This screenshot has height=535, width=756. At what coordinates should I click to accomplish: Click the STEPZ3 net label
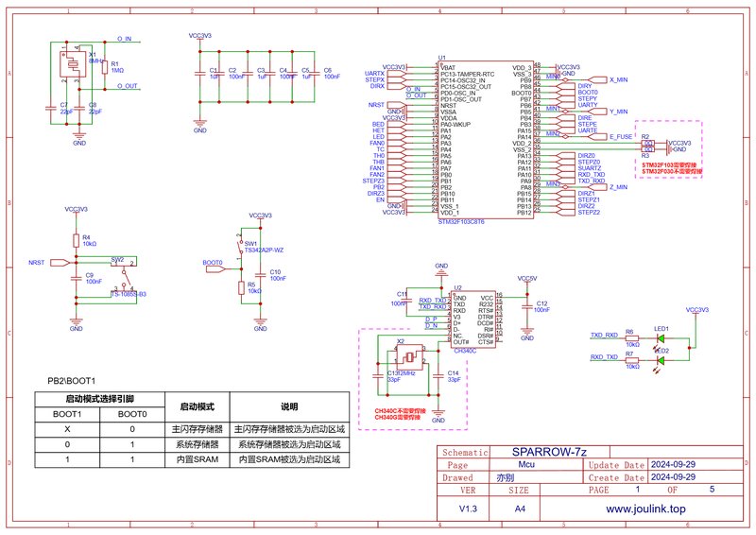point(373,181)
